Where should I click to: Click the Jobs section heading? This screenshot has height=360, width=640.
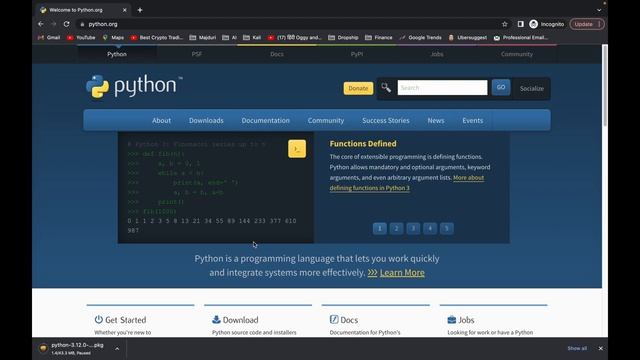[461, 320]
